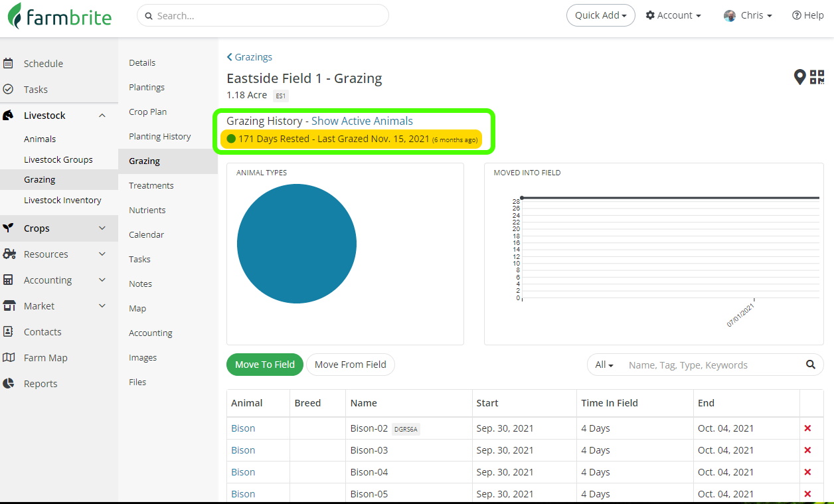Collapse the Livestock section chevron
The height and width of the screenshot is (504, 834).
(102, 116)
